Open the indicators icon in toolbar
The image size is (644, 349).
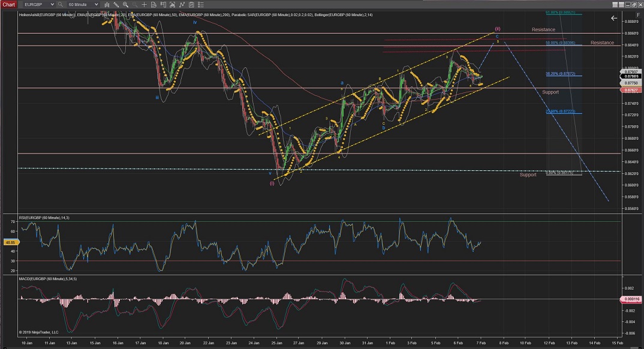[x=182, y=4]
